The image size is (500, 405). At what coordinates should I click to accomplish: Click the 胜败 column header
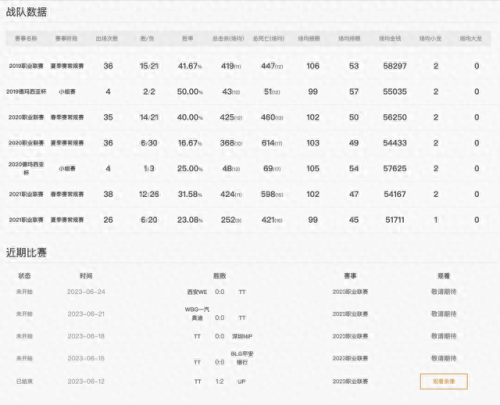click(x=220, y=276)
